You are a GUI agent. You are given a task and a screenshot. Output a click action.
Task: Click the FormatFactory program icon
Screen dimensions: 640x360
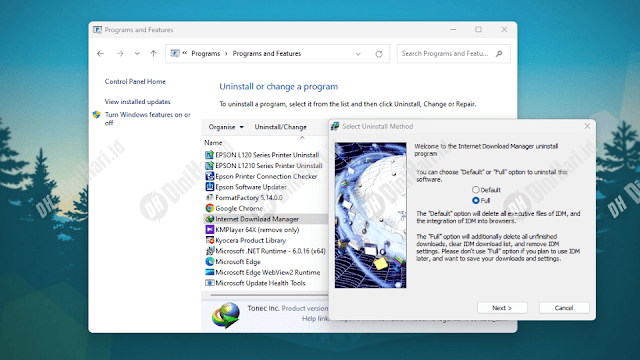[x=209, y=198]
